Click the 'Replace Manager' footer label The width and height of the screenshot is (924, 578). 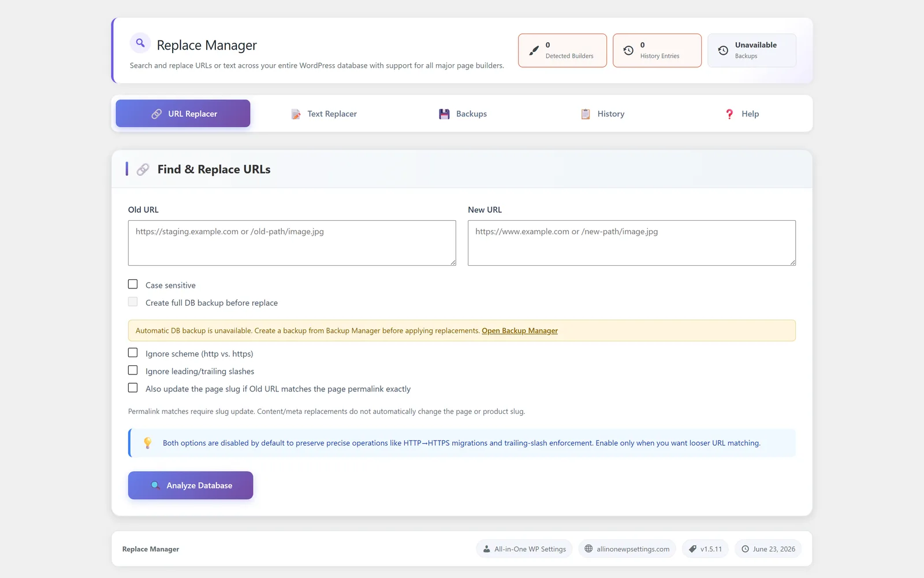[151, 549]
